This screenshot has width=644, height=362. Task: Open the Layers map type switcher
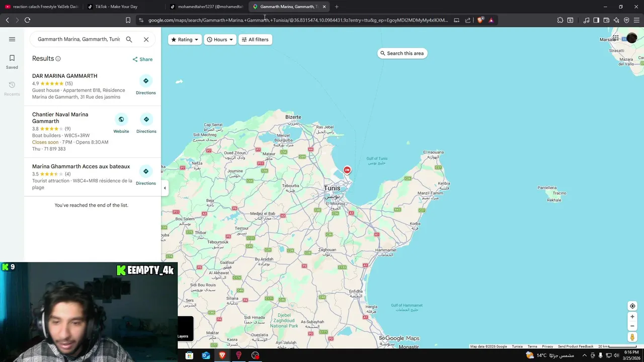pos(185,328)
